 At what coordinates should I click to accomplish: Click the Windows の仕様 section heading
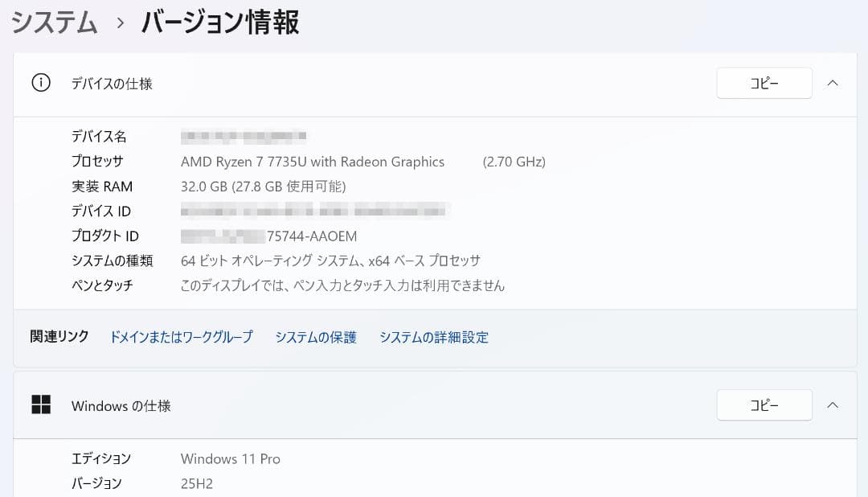click(x=121, y=406)
